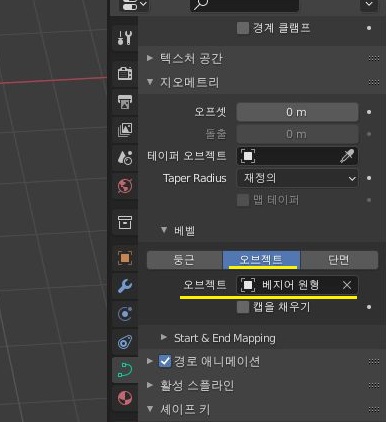Click the animate dot beside 경계 클램프
Viewport: 386px width, 422px height.
pyautogui.click(x=369, y=28)
